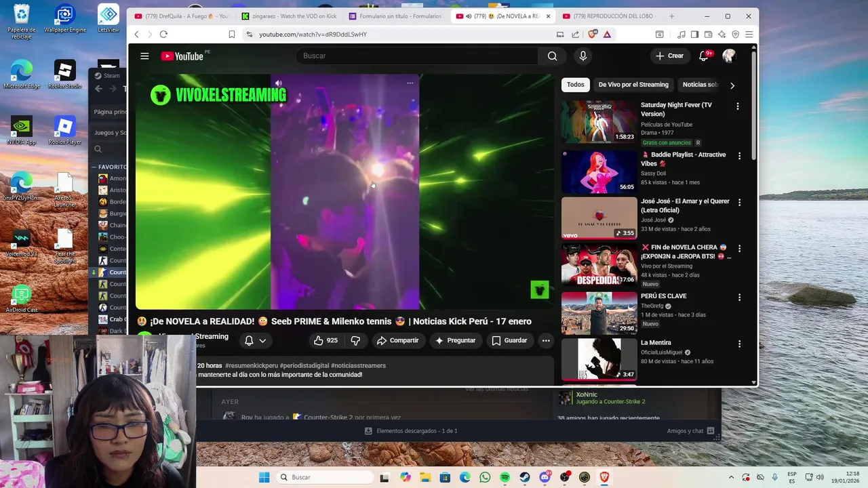Click the Preguntar button
Screen dimensions: 868x488
455,340
